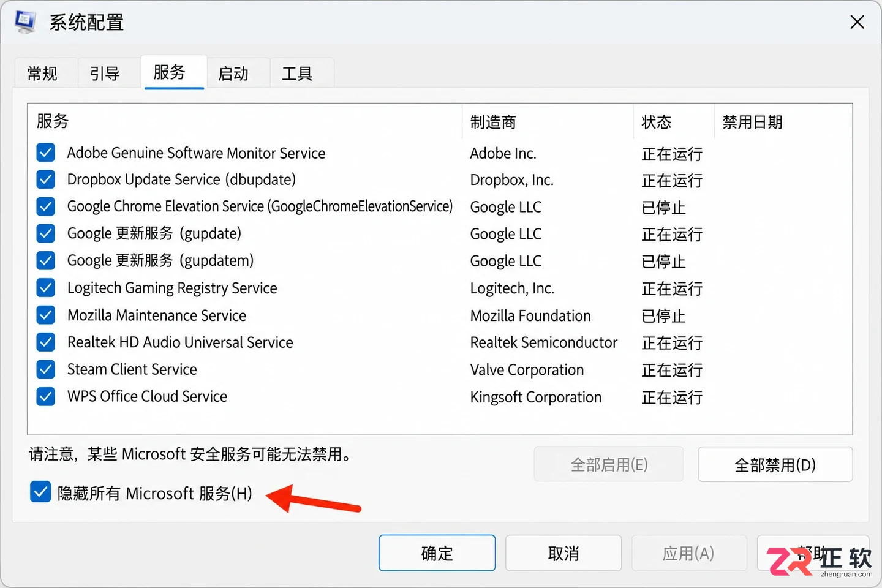Select the Kingsoft Corporation cell

point(536,397)
